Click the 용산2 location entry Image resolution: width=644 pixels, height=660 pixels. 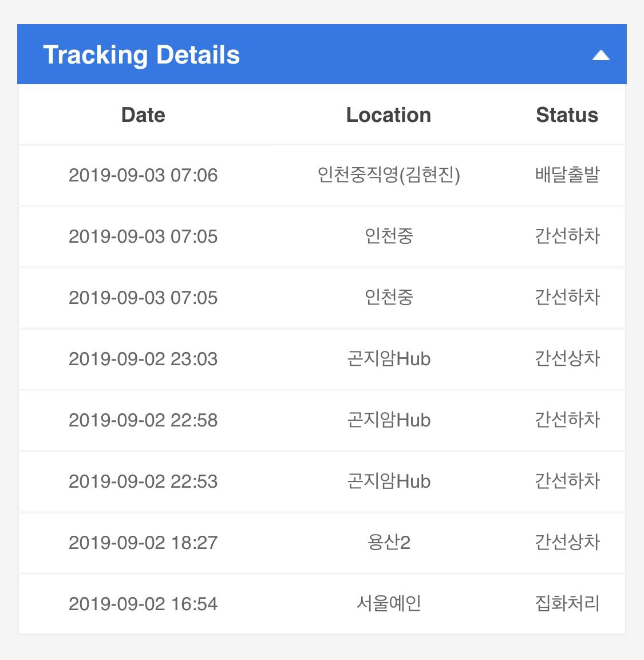(x=389, y=543)
